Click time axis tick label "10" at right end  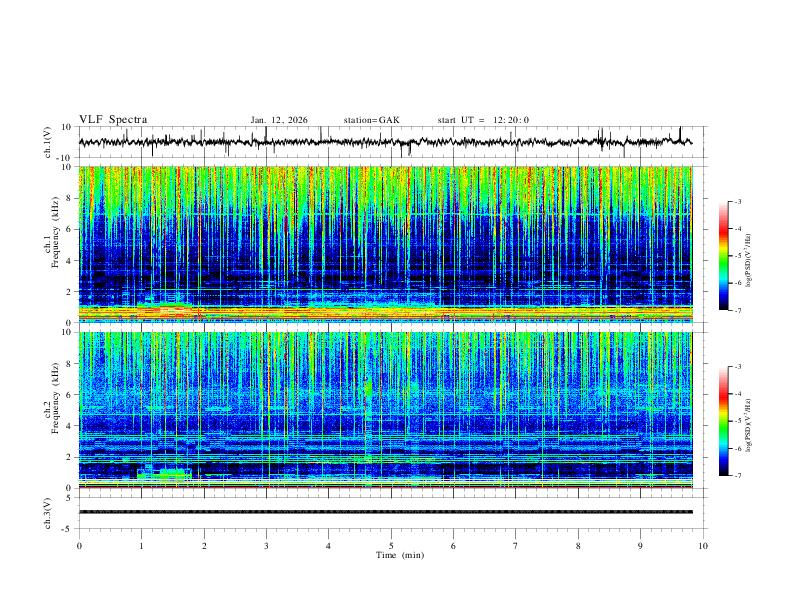click(x=703, y=546)
